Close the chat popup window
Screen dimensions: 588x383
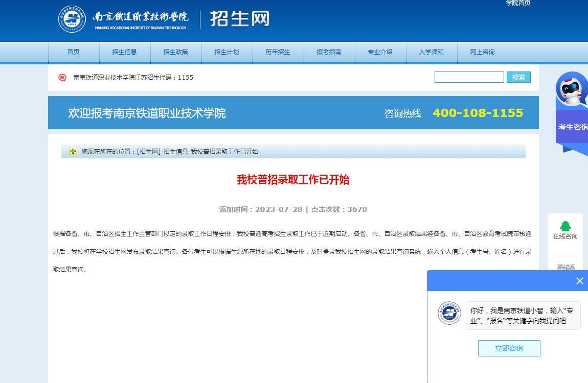coord(580,281)
